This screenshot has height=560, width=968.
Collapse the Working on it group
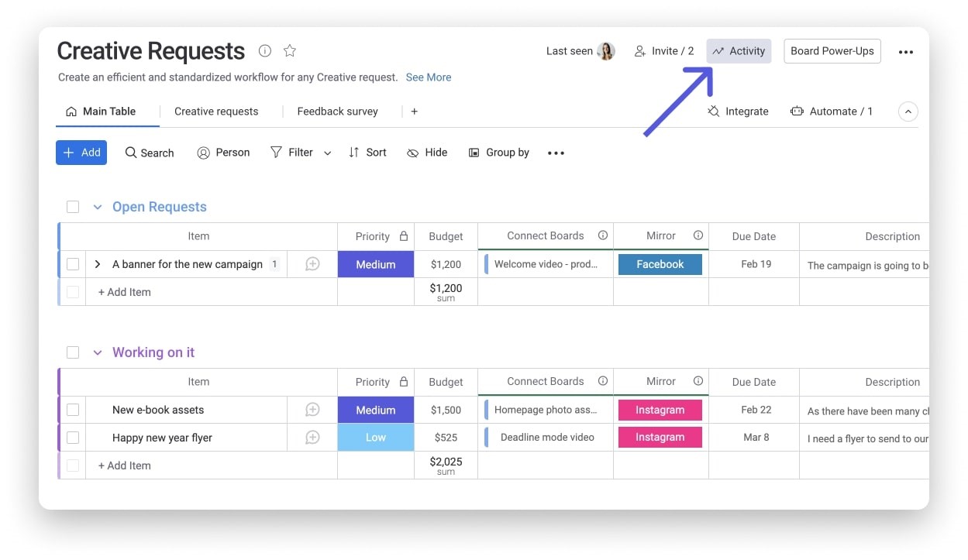98,352
